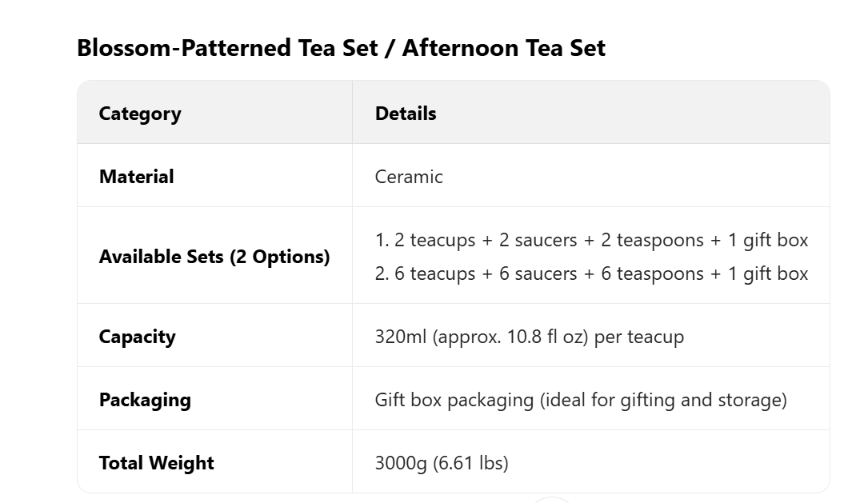Select the Packaging row label

tap(145, 400)
